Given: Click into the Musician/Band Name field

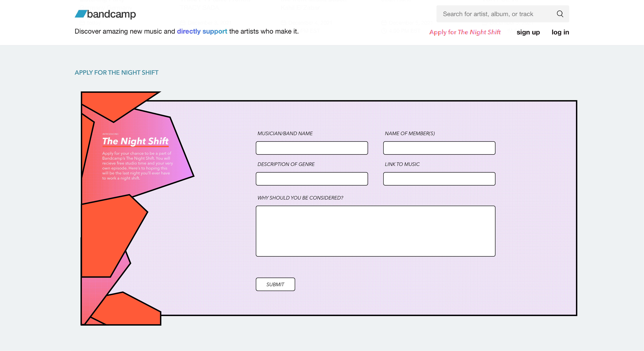Looking at the screenshot, I should tap(312, 148).
